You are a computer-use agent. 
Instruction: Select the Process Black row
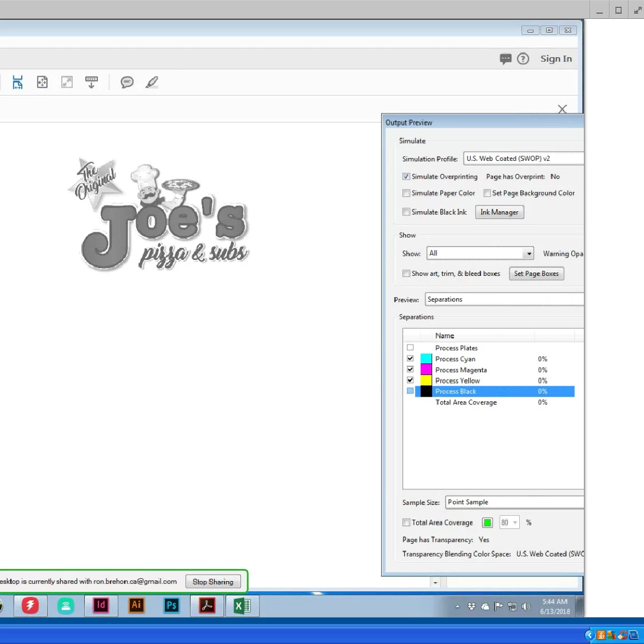click(495, 392)
